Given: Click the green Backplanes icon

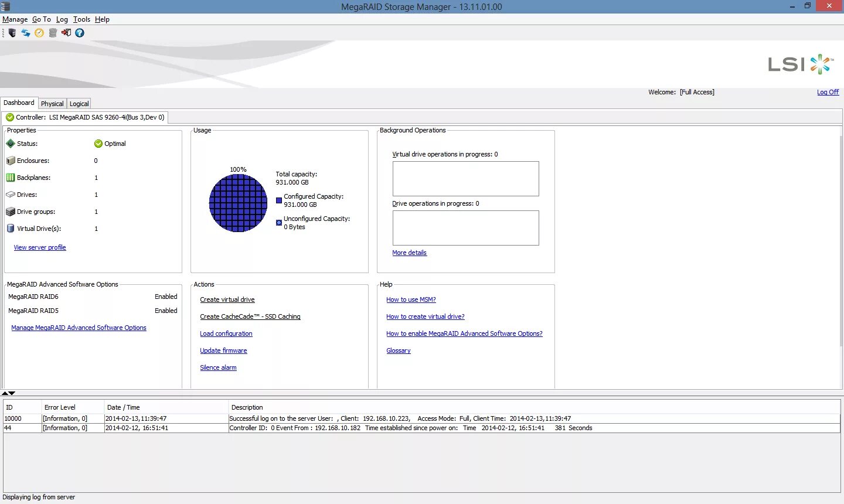Looking at the screenshot, I should [x=10, y=178].
